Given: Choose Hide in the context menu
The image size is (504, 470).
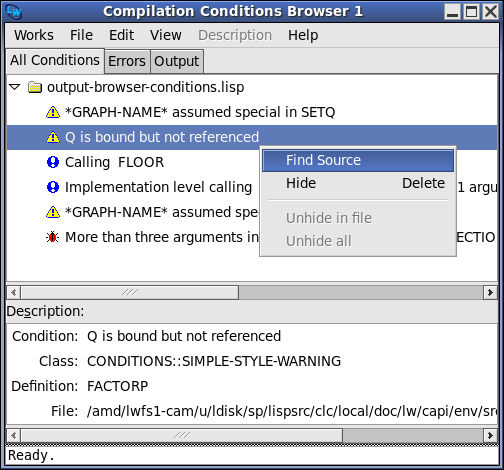Looking at the screenshot, I should pyautogui.click(x=301, y=183).
